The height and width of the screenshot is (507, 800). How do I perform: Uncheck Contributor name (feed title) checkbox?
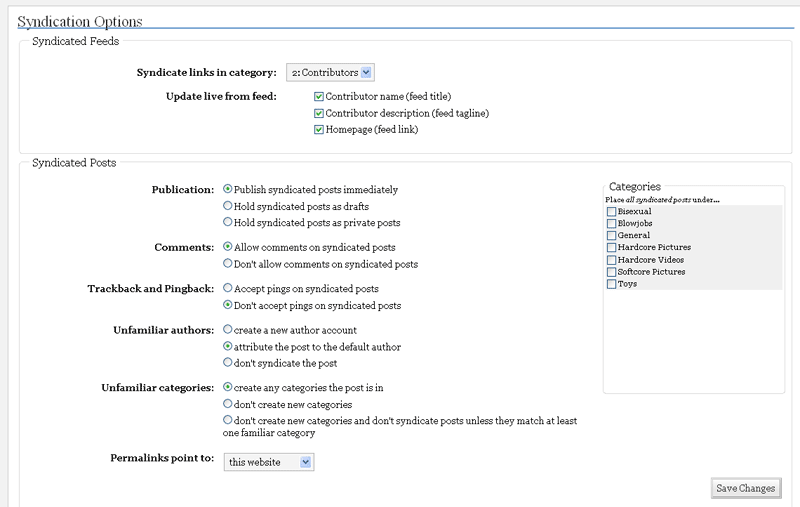(x=319, y=96)
